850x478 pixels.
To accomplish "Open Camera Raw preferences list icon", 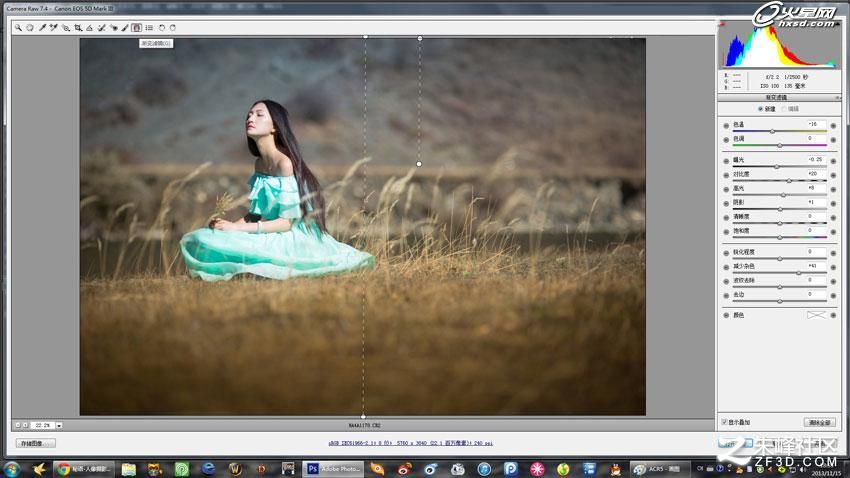I will pos(149,28).
